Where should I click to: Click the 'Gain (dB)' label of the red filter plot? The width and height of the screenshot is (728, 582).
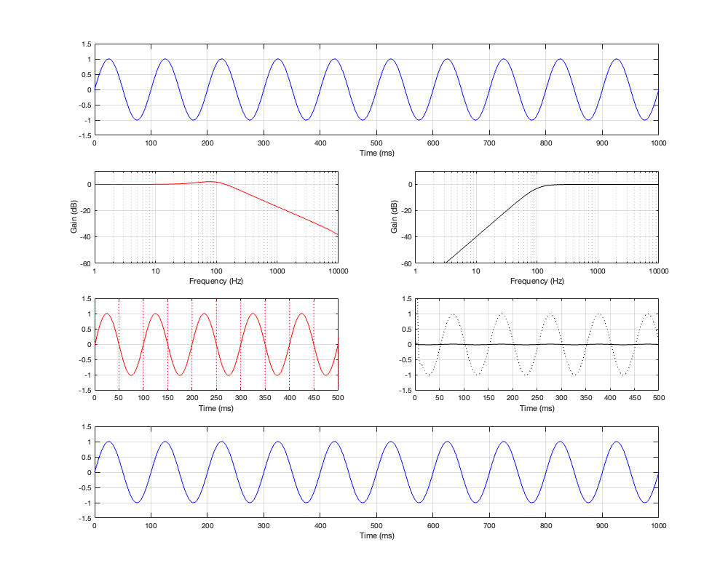click(x=74, y=218)
